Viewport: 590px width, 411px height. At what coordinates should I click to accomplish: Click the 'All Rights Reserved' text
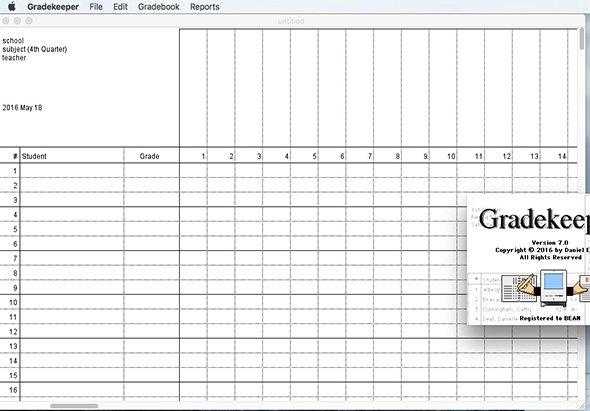[550, 257]
